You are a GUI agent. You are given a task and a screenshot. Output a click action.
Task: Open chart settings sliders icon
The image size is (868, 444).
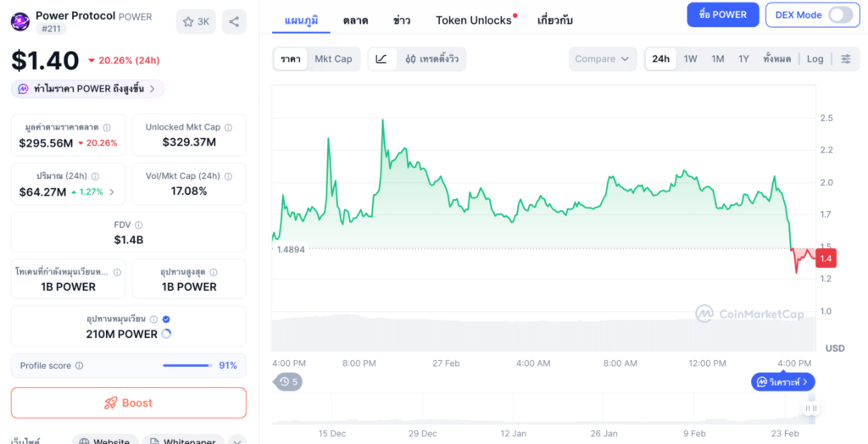[846, 58]
